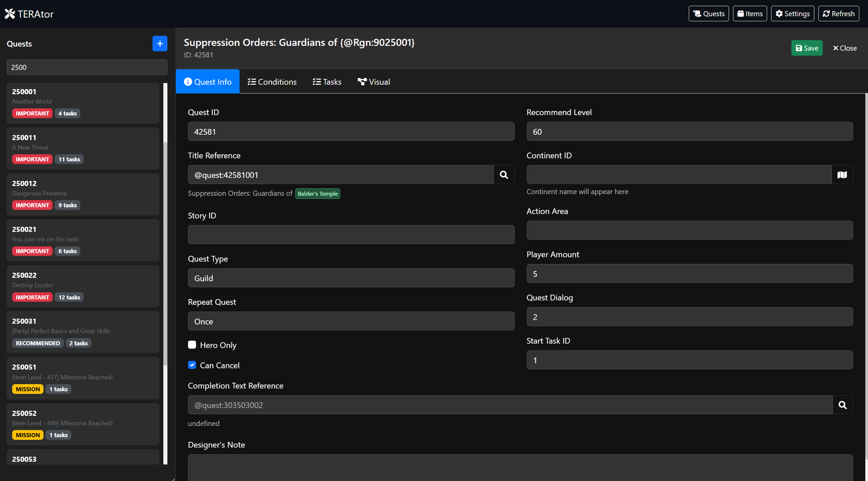This screenshot has height=481, width=868.
Task: Click the plus icon to add quest
Action: pos(160,43)
